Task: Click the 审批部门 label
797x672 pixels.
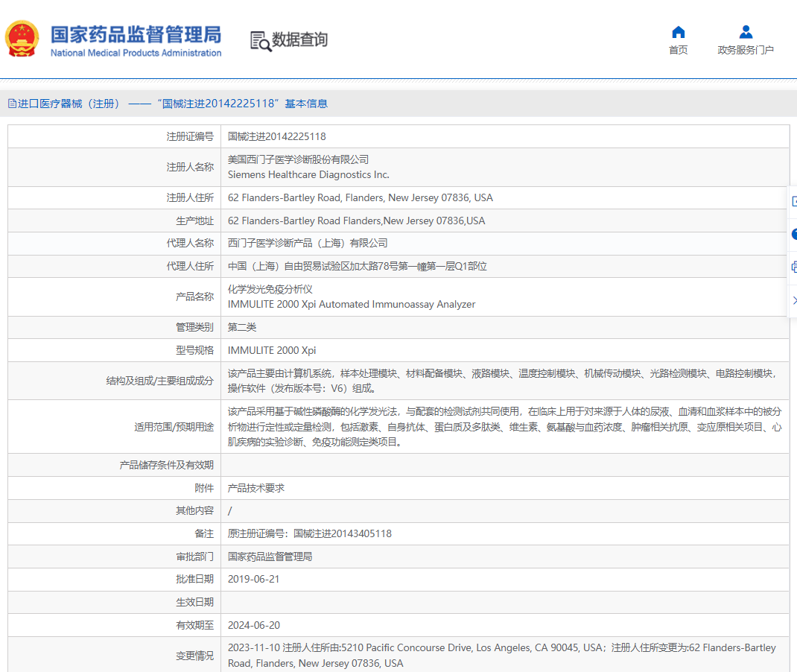Action: (194, 557)
